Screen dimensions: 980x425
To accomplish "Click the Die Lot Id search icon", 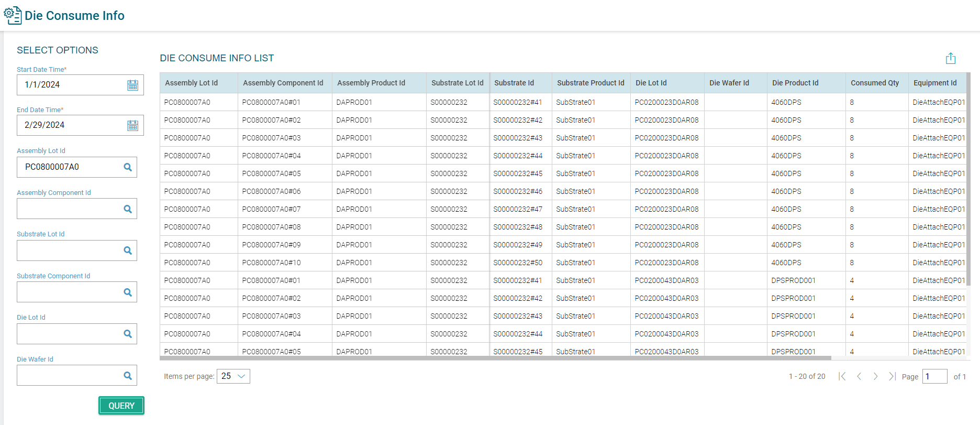I will click(127, 334).
